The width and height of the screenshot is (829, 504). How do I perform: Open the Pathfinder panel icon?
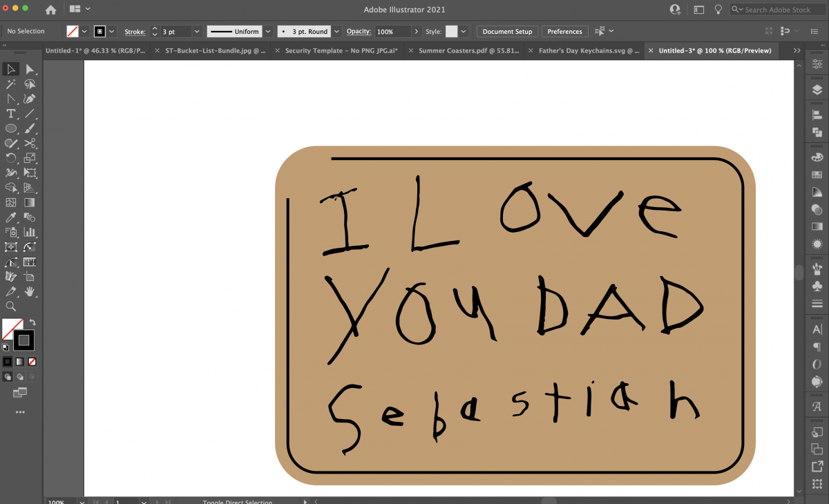[x=817, y=132]
